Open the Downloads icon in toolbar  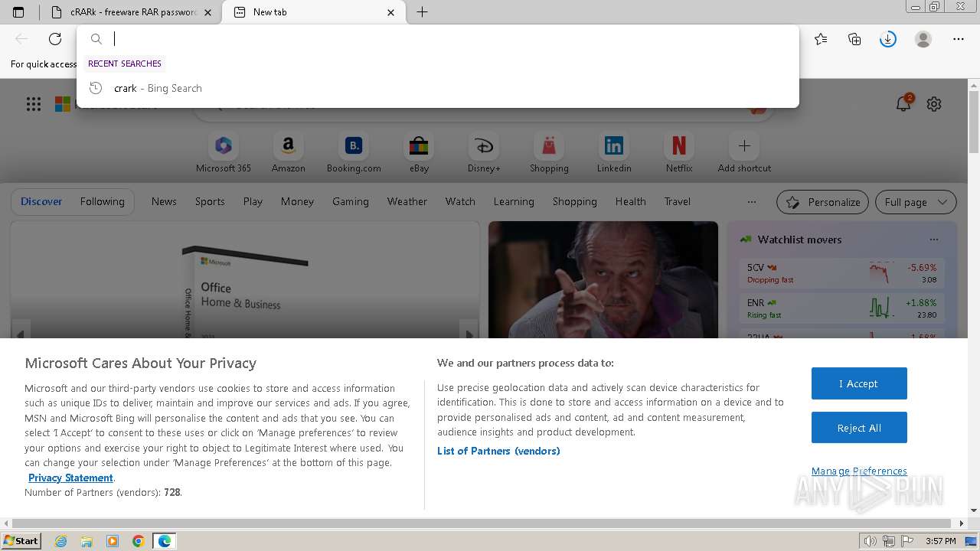pos(888,39)
